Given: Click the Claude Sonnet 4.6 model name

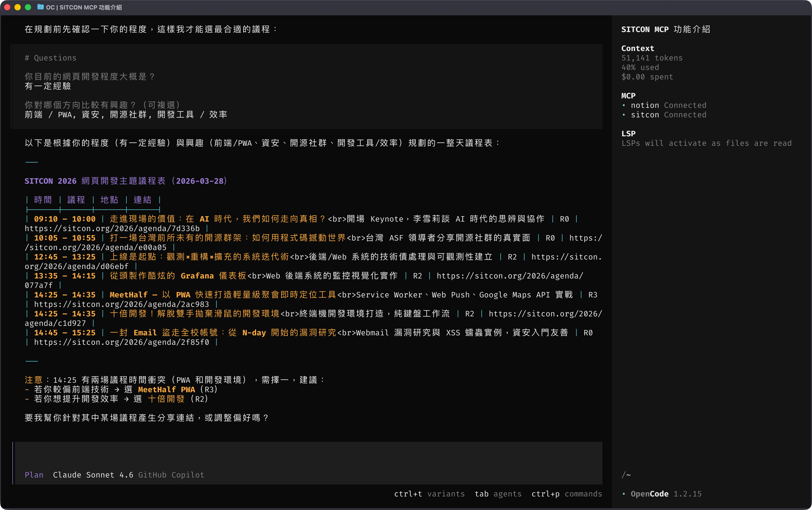Looking at the screenshot, I should [93, 475].
